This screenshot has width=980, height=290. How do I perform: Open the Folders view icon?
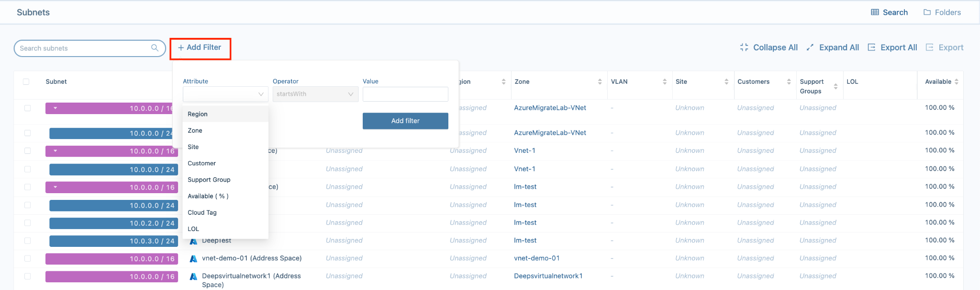927,12
